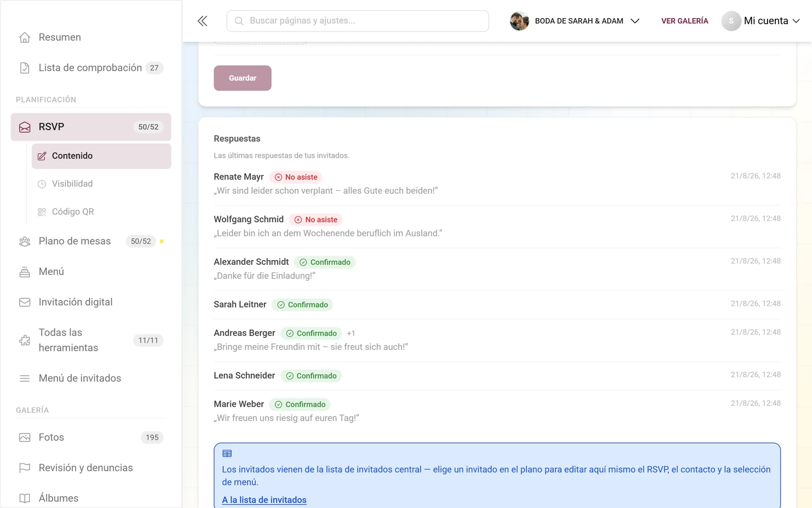This screenshot has height=508, width=812.
Task: Click the Visibilidad clock icon
Action: tap(42, 184)
